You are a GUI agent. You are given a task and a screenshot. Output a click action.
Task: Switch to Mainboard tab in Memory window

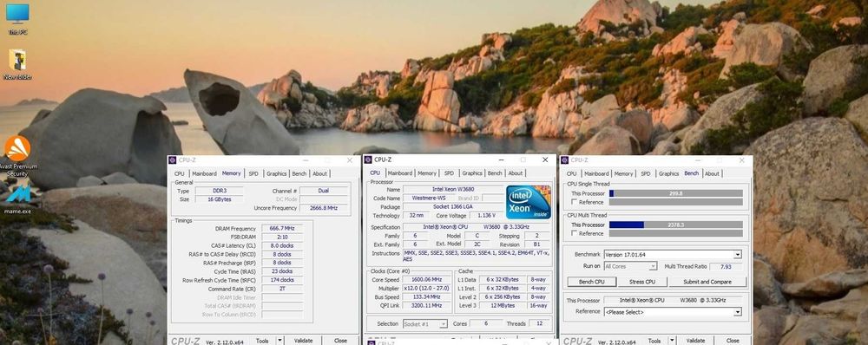(204, 173)
